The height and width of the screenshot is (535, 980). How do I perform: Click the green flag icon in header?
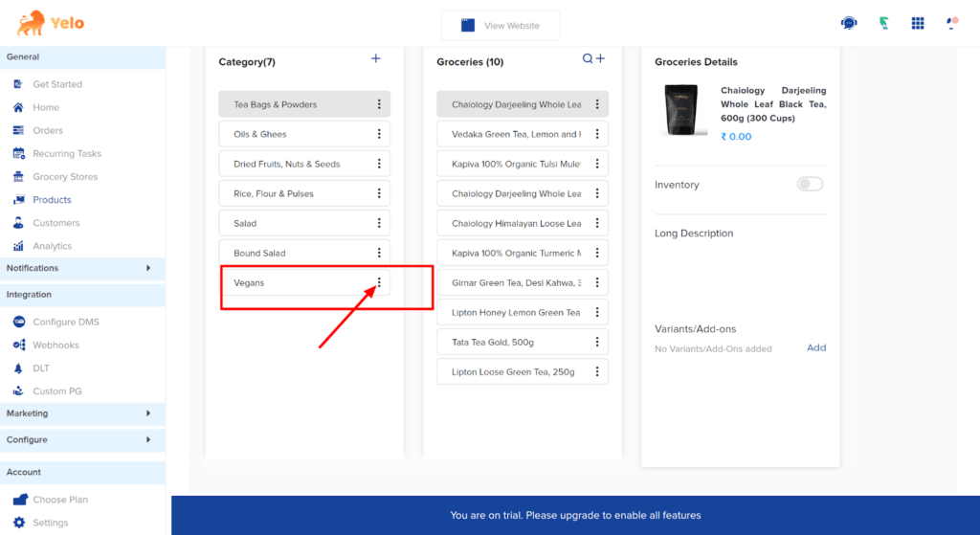[883, 23]
